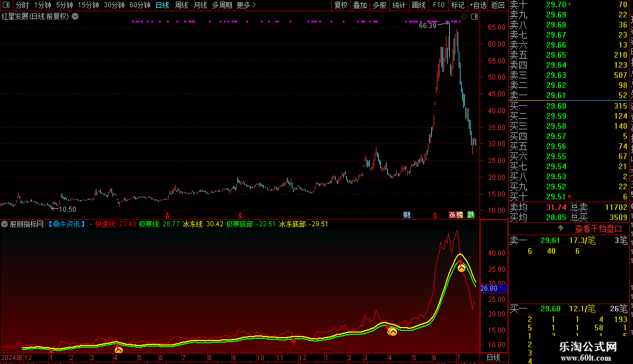Click the 标记 mark button
The width and height of the screenshot is (633, 364).
click(x=458, y=5)
